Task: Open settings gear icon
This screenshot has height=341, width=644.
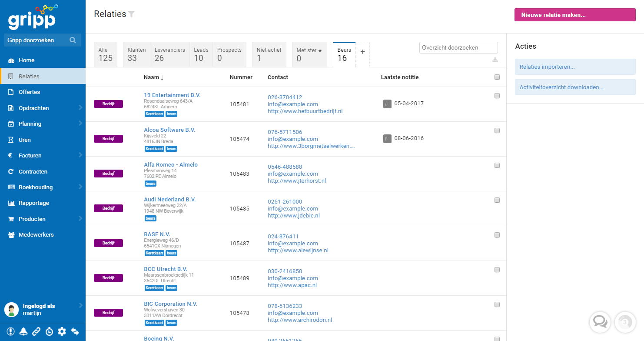Action: (x=62, y=332)
